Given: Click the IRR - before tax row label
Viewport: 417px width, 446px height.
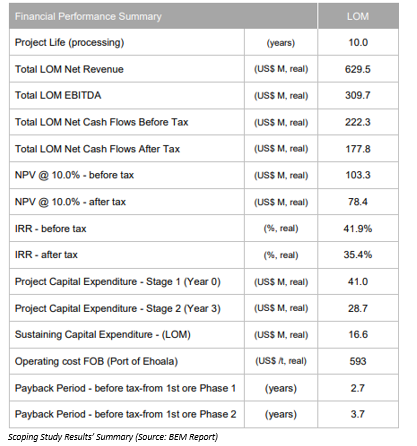Looking at the screenshot, I should (x=50, y=229).
